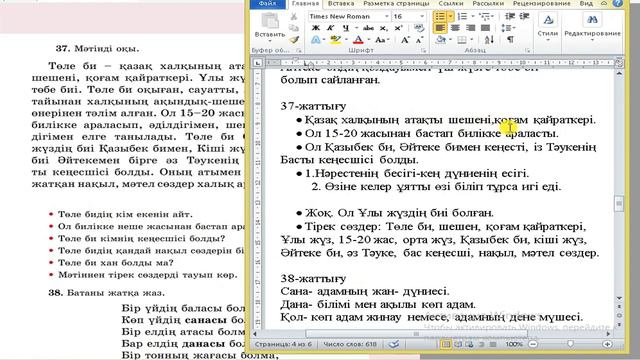Click the Borders icon
Viewport: 640px width, 360px height.
pos(462,40)
